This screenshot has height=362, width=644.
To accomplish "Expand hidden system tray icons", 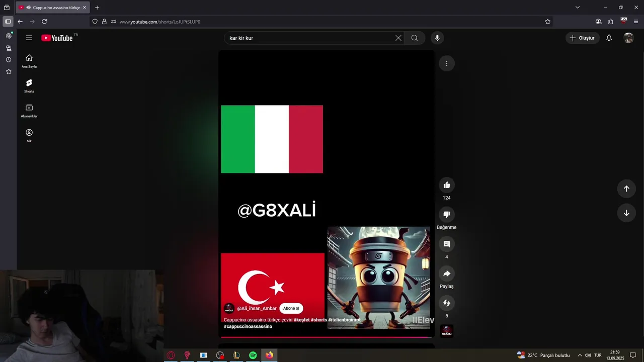I will [x=580, y=355].
